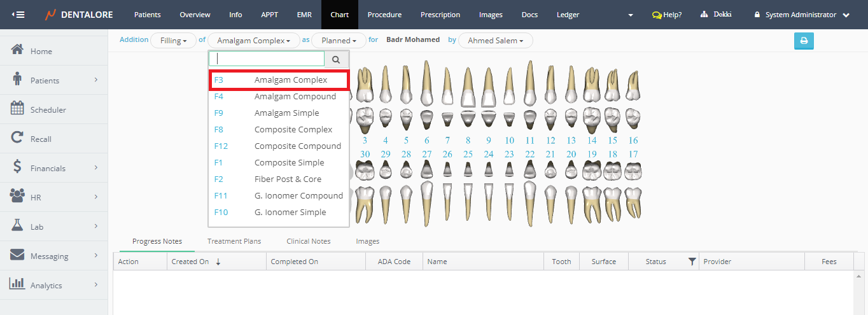Viewport: 868px width, 315px height.
Task: Click the Home house icon in sidebar
Action: (x=18, y=50)
